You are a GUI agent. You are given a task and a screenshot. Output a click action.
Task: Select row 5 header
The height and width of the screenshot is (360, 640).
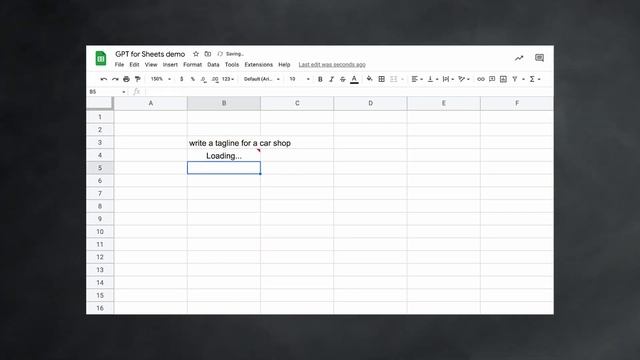(x=100, y=168)
